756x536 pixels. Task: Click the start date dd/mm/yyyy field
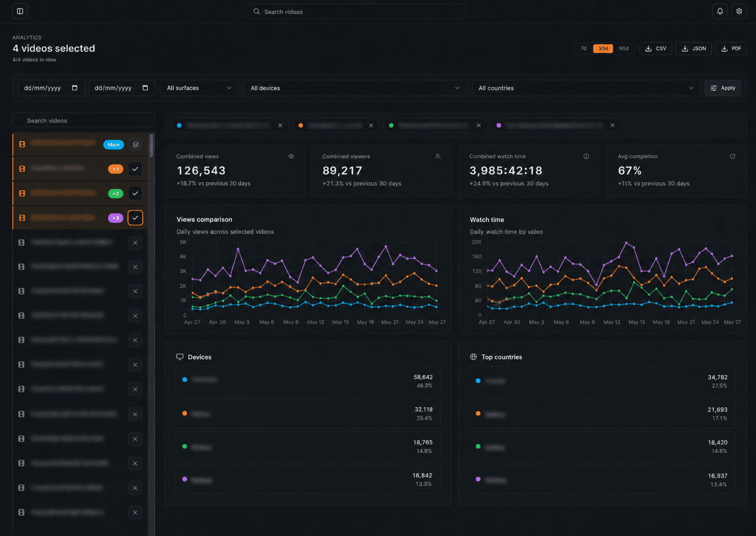(x=51, y=88)
